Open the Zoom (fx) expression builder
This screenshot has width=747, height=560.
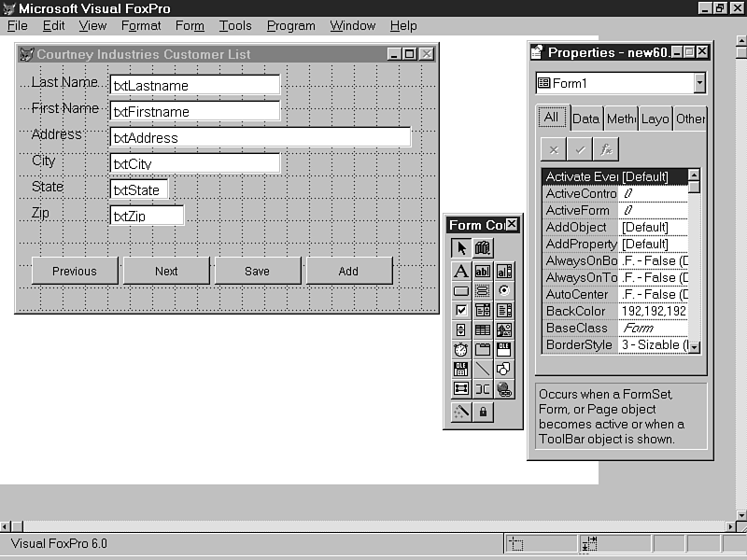[x=606, y=149]
